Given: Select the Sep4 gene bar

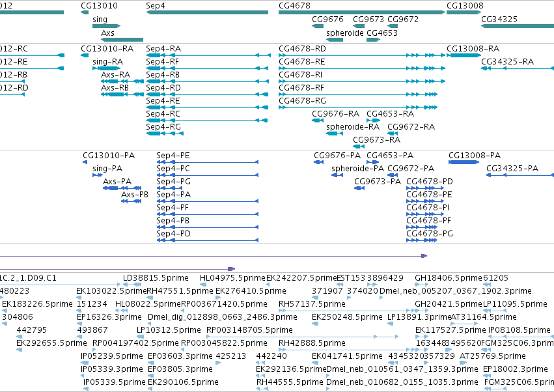Looking at the screenshot, I should [207, 12].
